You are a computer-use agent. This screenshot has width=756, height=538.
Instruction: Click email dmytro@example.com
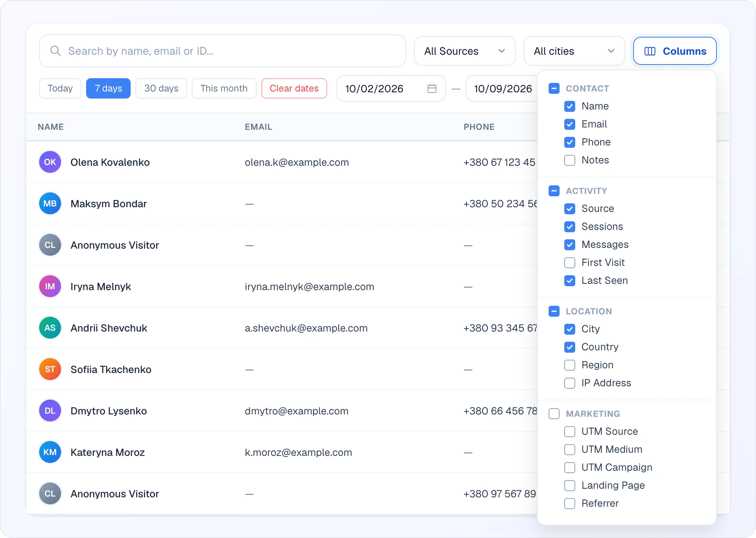point(297,411)
